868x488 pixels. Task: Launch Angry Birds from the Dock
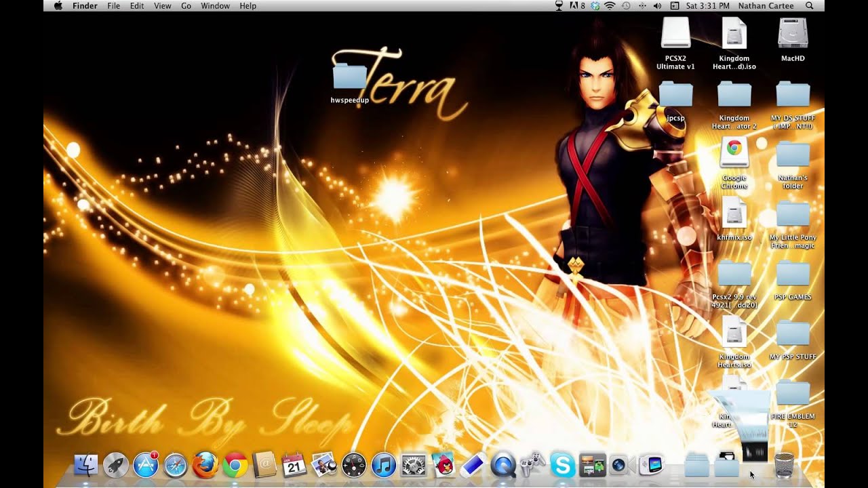tap(443, 465)
